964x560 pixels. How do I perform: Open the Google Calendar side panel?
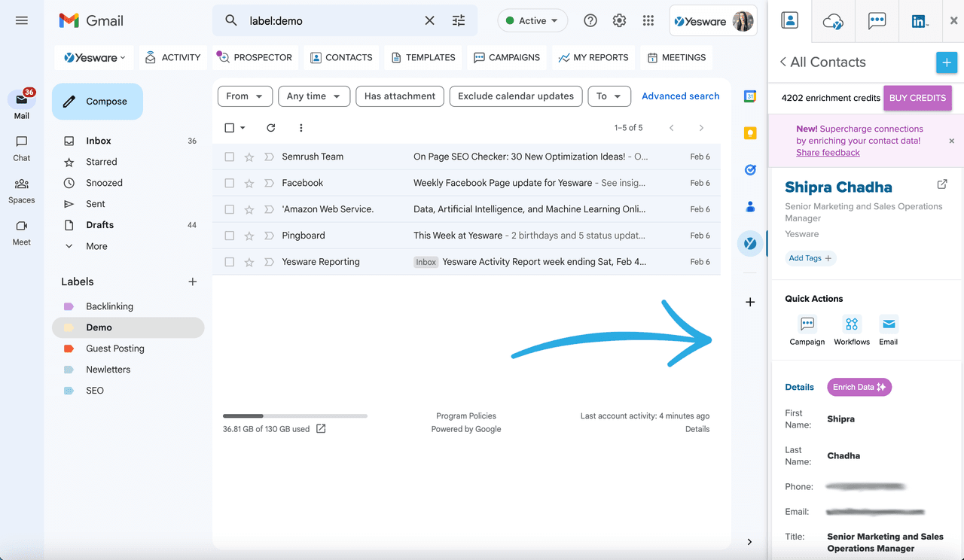click(750, 96)
